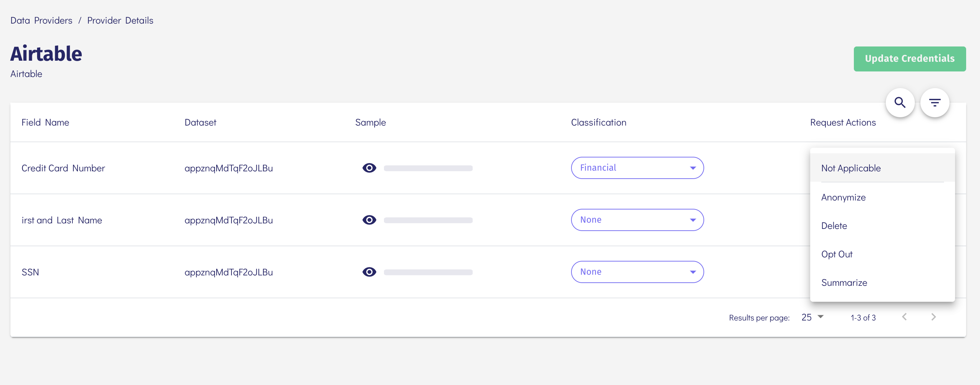
Task: Click dataset ID in Credit Card Number row
Action: tap(228, 168)
